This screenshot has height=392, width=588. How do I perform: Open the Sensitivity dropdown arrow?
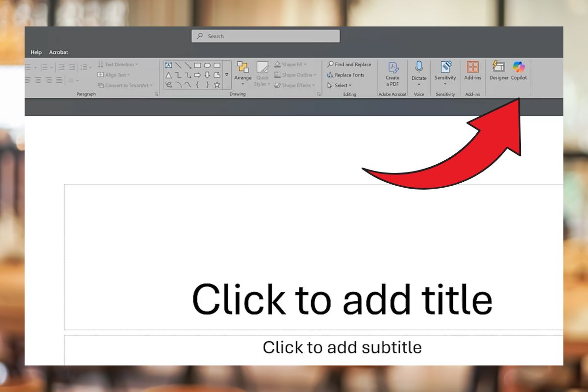point(445,84)
